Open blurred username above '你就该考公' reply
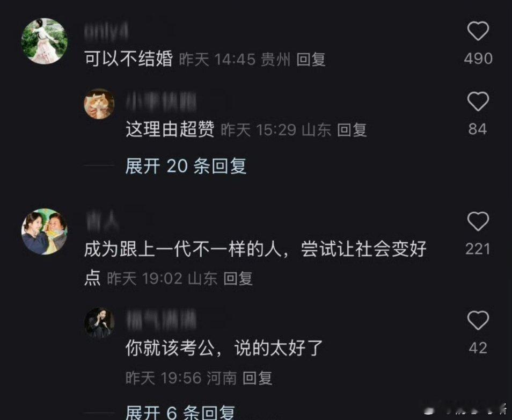The width and height of the screenshot is (512, 420). coord(162,320)
